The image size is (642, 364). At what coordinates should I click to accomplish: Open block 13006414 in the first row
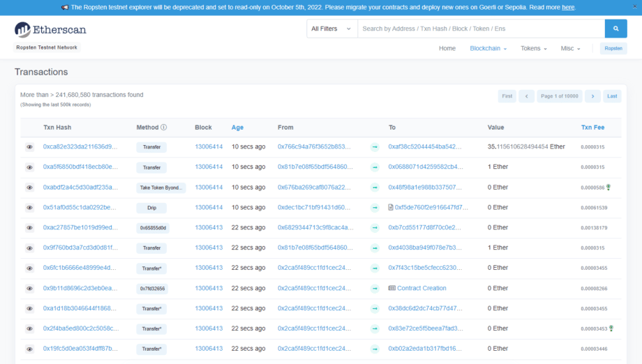click(x=209, y=146)
